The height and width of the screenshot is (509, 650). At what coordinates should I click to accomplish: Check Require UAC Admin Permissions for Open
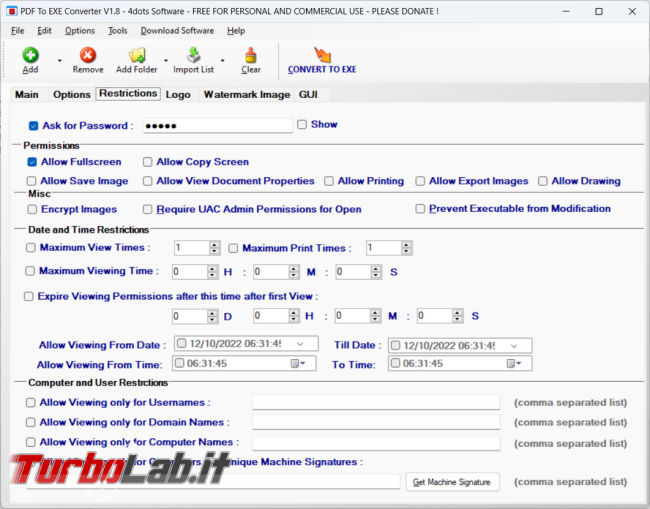(148, 209)
